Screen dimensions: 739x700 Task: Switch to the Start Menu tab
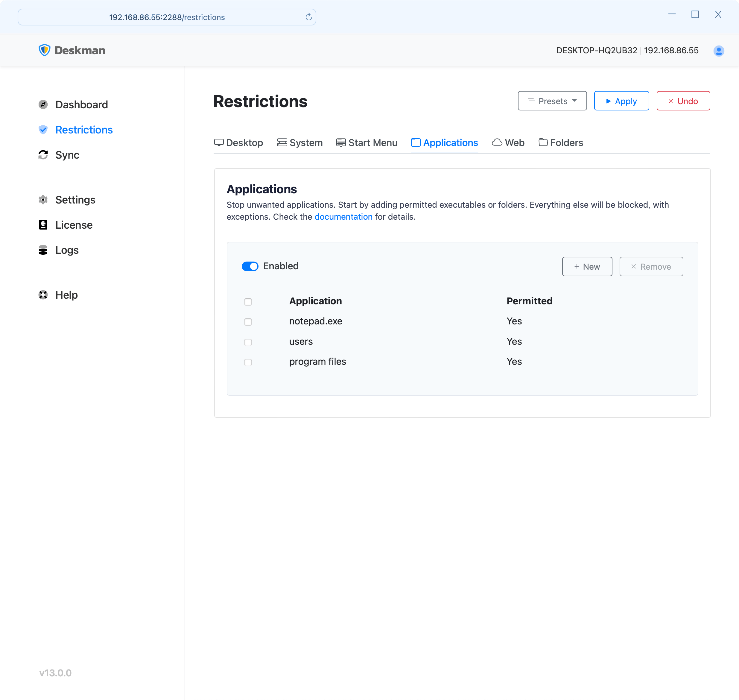coord(367,142)
